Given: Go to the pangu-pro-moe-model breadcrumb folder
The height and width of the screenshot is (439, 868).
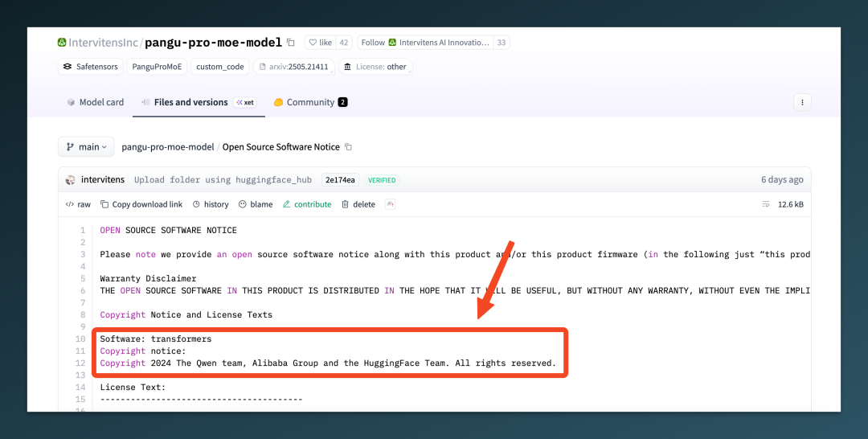Looking at the screenshot, I should point(168,146).
